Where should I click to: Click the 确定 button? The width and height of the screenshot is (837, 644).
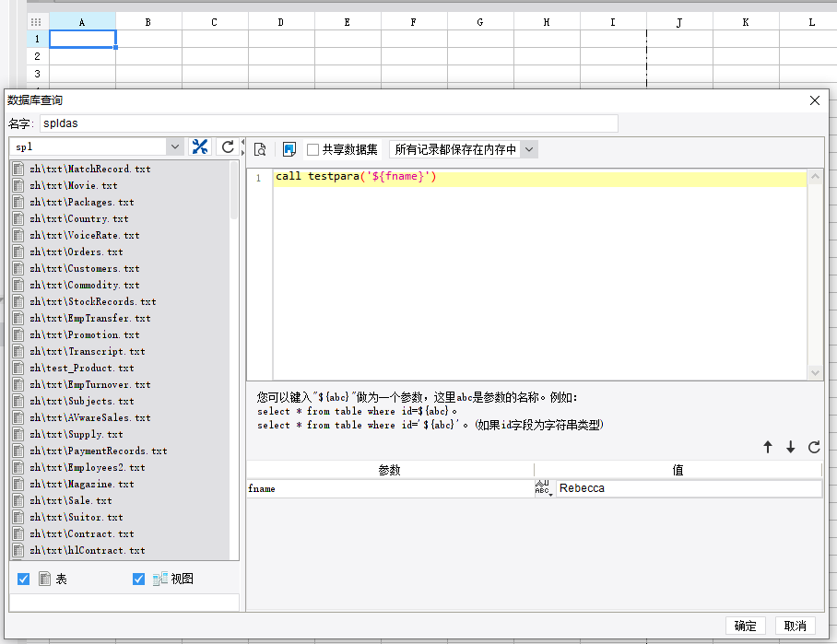pos(746,626)
